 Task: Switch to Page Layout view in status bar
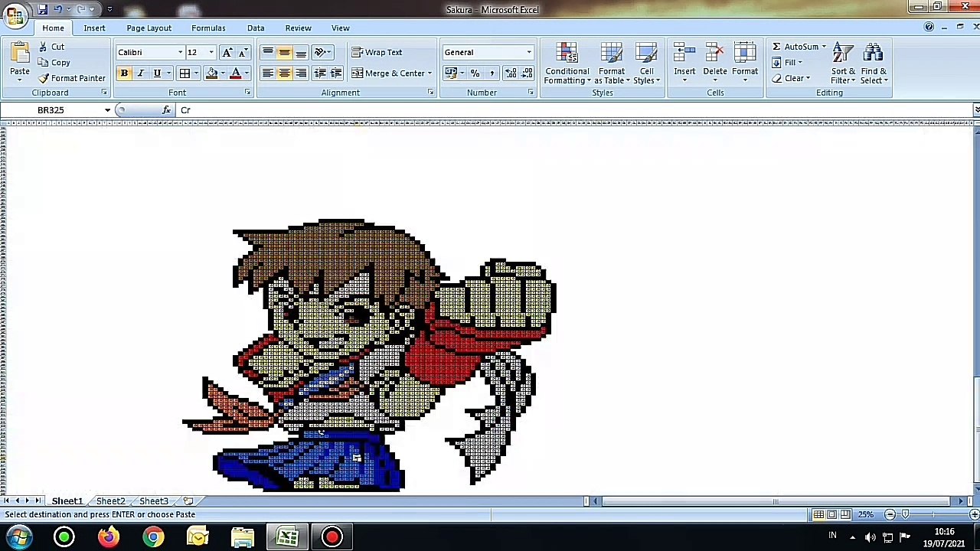click(x=831, y=514)
